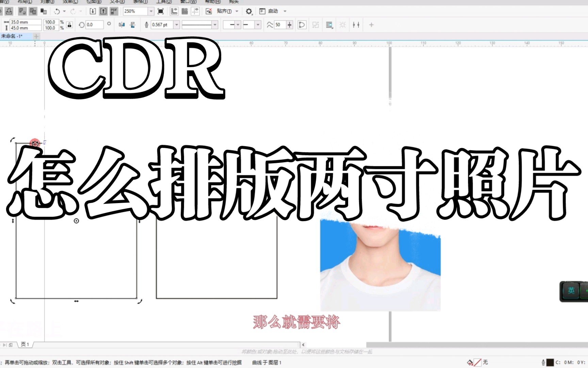Screen dimensions: 588x368
Task: Toggle ruler visibility in the toolbar
Action: (x=174, y=11)
